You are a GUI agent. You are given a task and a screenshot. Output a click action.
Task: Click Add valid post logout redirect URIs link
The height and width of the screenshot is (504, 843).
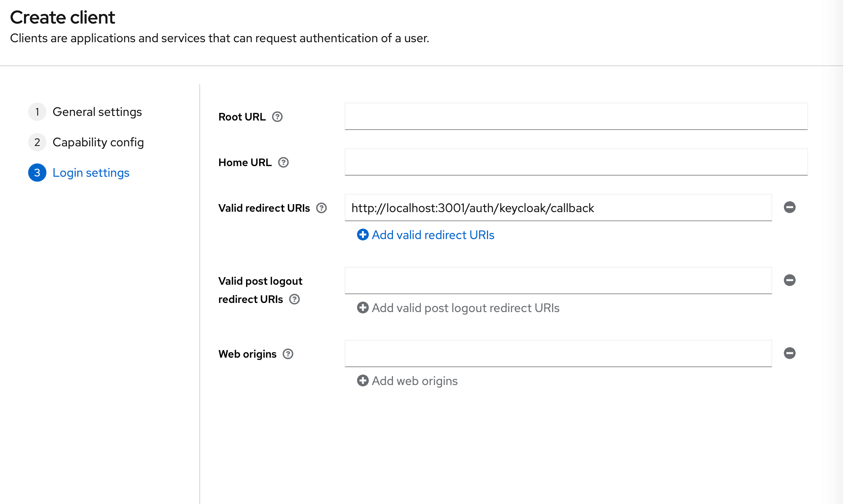pyautogui.click(x=458, y=307)
